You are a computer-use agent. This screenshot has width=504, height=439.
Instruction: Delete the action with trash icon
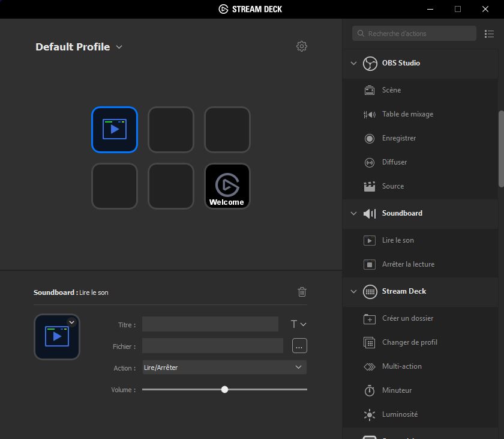[302, 292]
